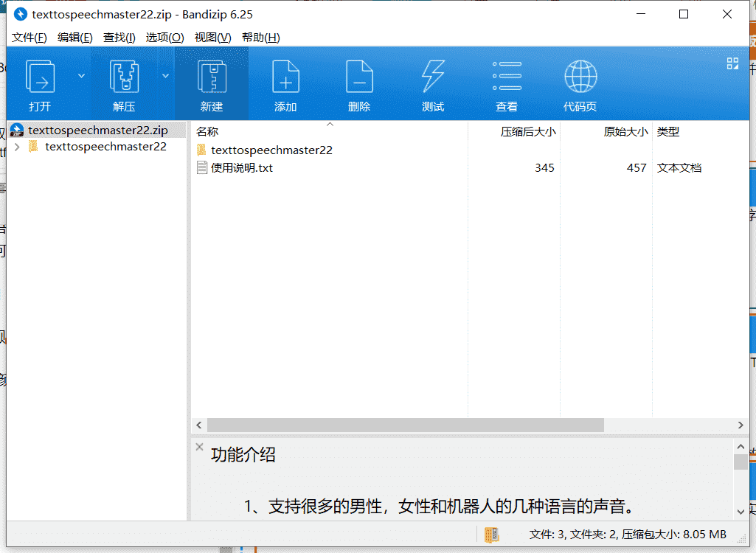Viewport: 756px width, 553px height.
Task: Select texttospeechmaster22.zip root in tree
Action: pos(98,131)
